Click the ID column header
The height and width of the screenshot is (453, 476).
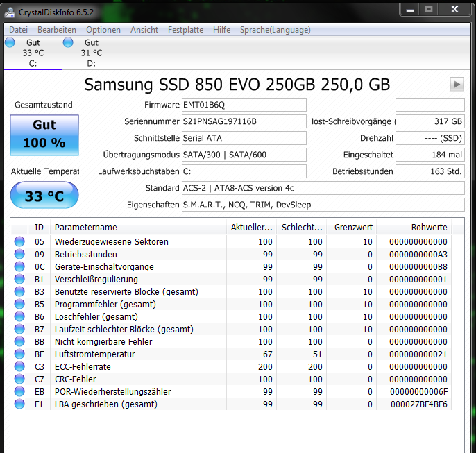tap(39, 228)
